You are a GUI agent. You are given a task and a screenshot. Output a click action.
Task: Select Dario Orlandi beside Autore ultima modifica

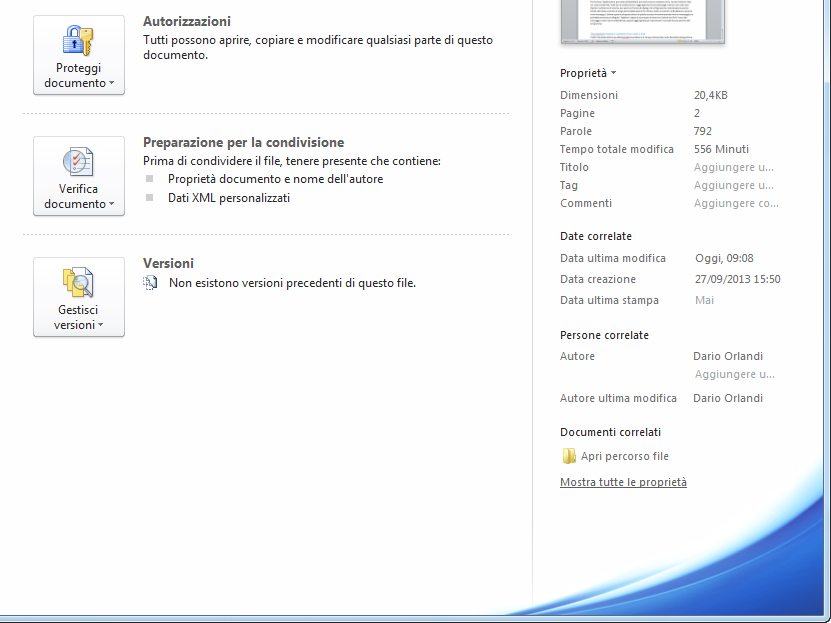727,398
